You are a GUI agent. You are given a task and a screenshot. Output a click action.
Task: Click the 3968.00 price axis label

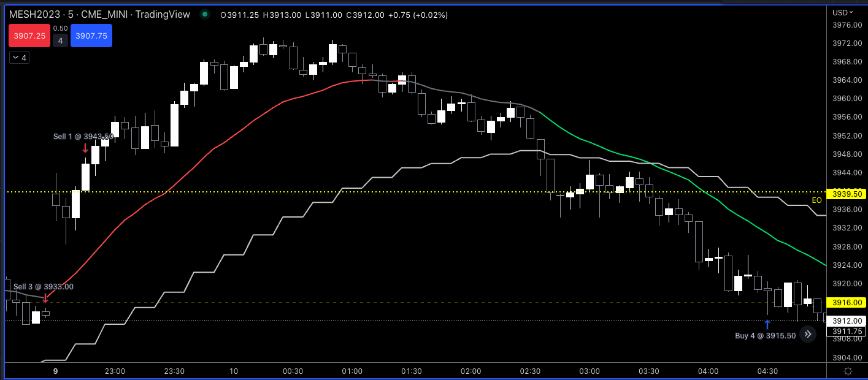pyautogui.click(x=847, y=62)
